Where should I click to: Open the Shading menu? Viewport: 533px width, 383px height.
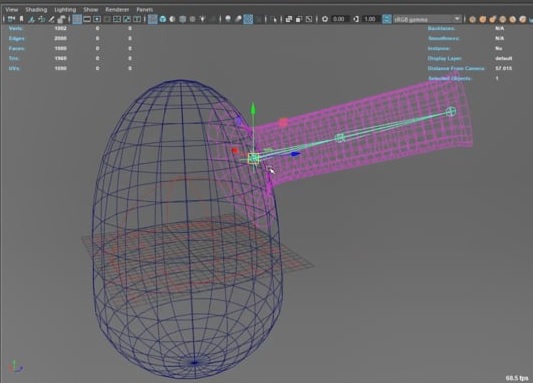36,10
